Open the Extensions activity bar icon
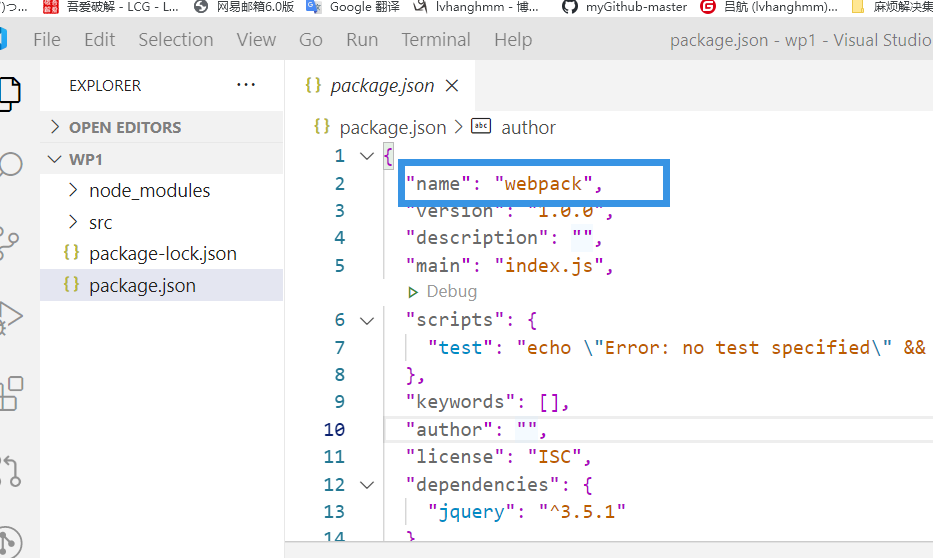Viewport: 933px width, 558px height. [11, 394]
